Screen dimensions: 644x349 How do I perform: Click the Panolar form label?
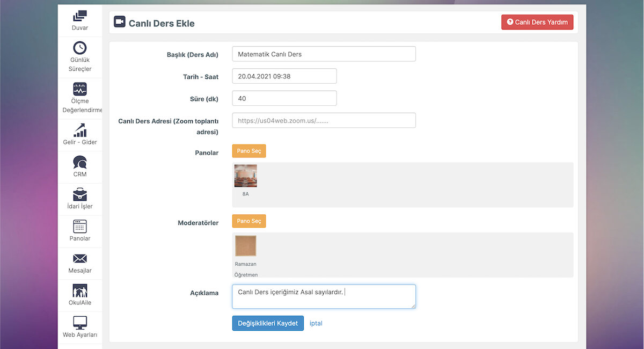tap(207, 153)
